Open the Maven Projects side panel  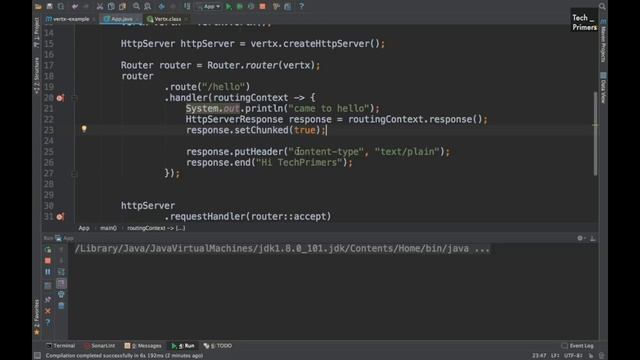(603, 40)
